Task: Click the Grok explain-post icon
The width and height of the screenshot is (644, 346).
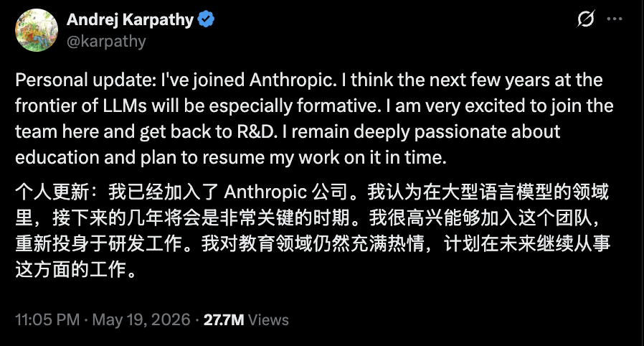Action: [x=586, y=19]
